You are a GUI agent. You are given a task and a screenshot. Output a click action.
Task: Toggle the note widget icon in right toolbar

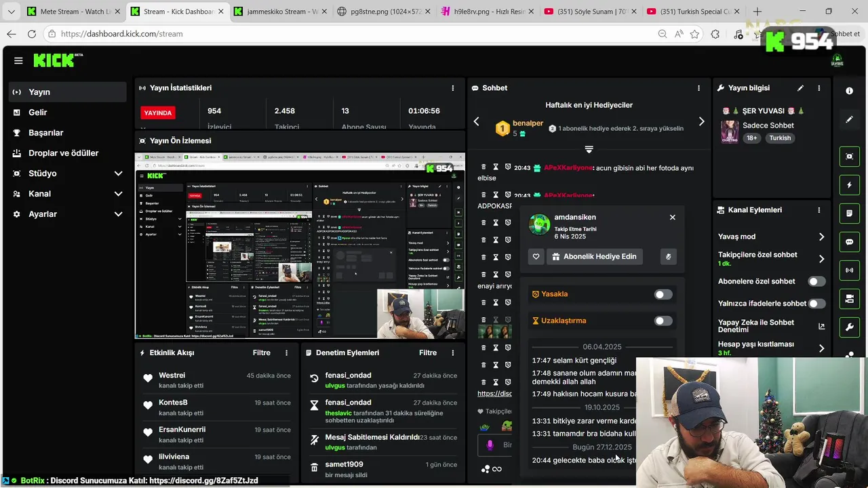(849, 213)
